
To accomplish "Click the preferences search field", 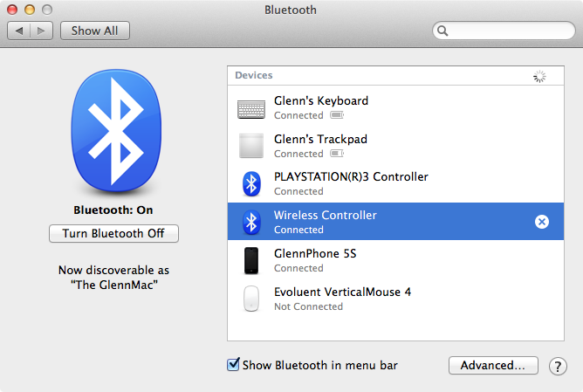I will [x=506, y=31].
